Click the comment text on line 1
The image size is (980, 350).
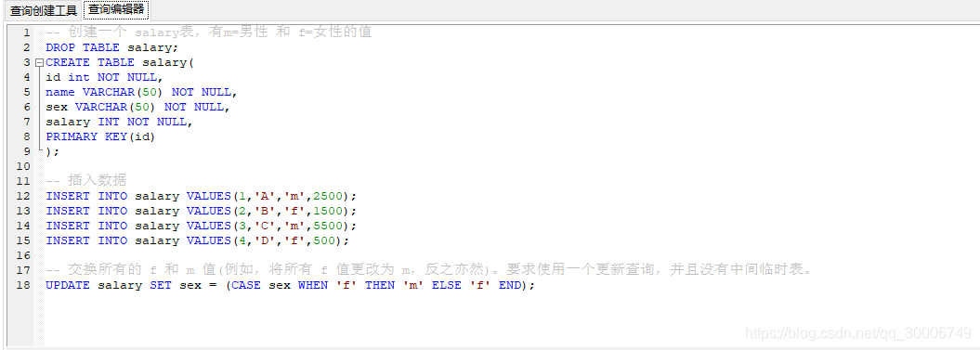209,32
